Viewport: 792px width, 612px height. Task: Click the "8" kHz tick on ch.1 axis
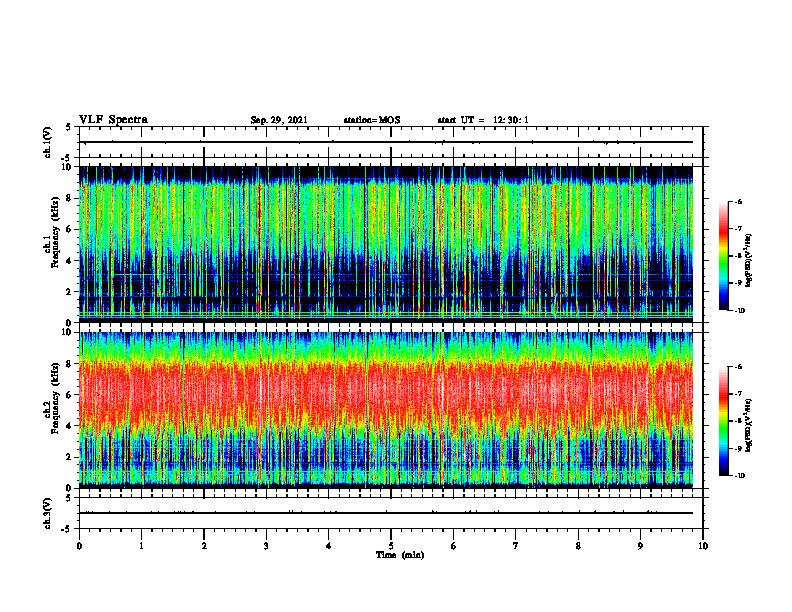point(70,198)
